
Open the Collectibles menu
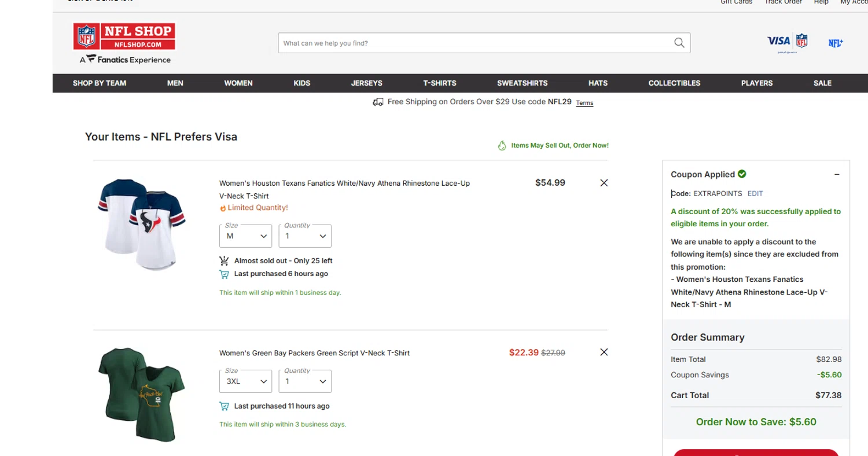coord(675,83)
